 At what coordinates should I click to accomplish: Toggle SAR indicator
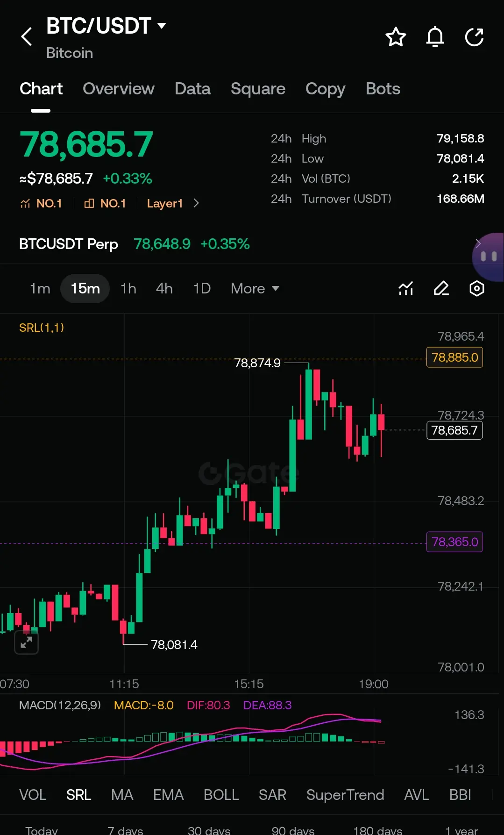pos(272,795)
